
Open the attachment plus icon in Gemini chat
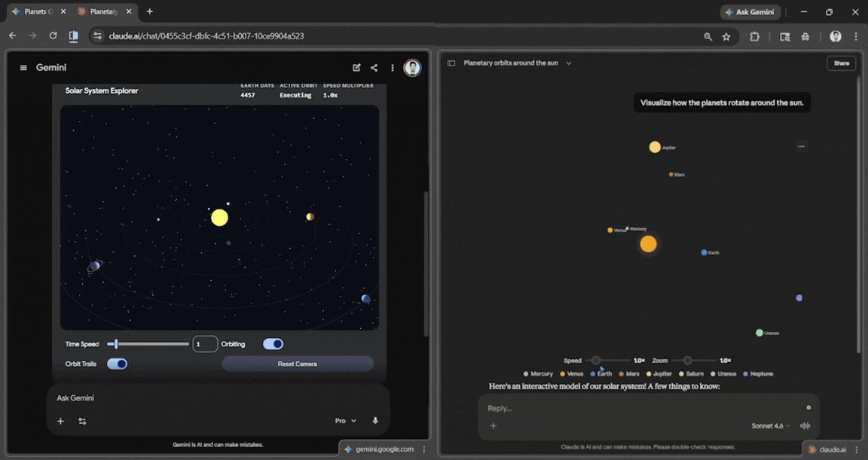click(x=60, y=421)
